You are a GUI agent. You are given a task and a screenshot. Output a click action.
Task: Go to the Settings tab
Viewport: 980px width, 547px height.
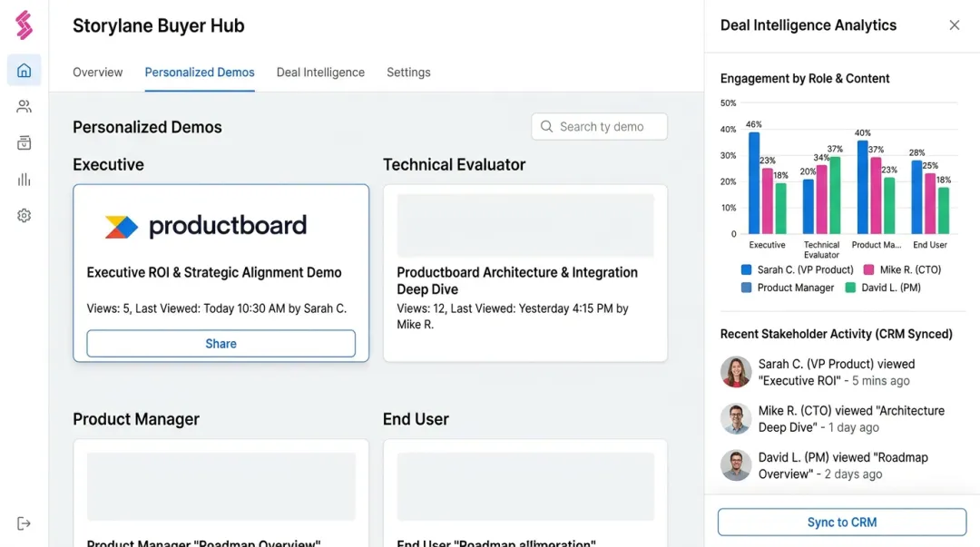(408, 73)
